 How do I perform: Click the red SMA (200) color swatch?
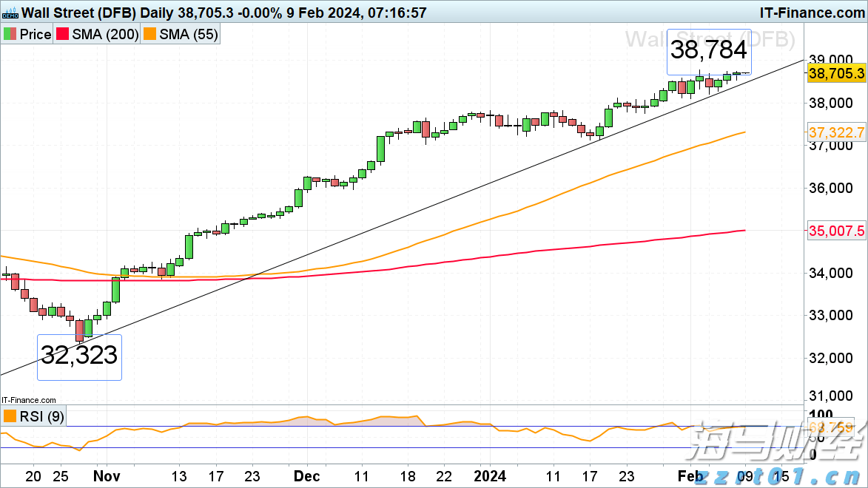tap(64, 35)
